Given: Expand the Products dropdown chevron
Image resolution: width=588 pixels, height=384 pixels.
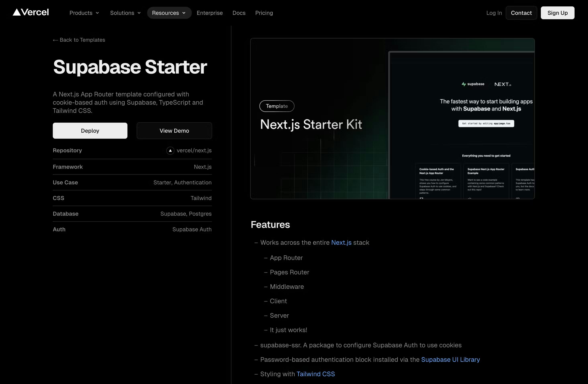Looking at the screenshot, I should pos(97,13).
